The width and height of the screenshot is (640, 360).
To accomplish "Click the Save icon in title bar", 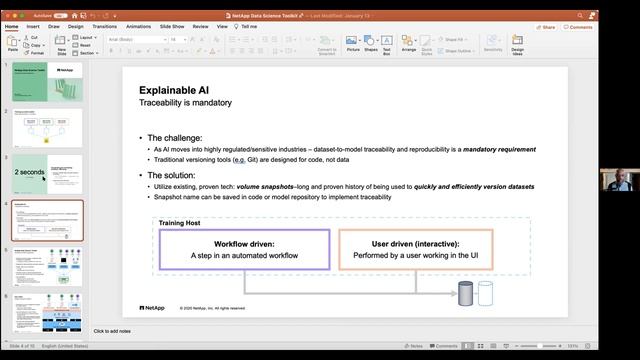I will coord(83,16).
